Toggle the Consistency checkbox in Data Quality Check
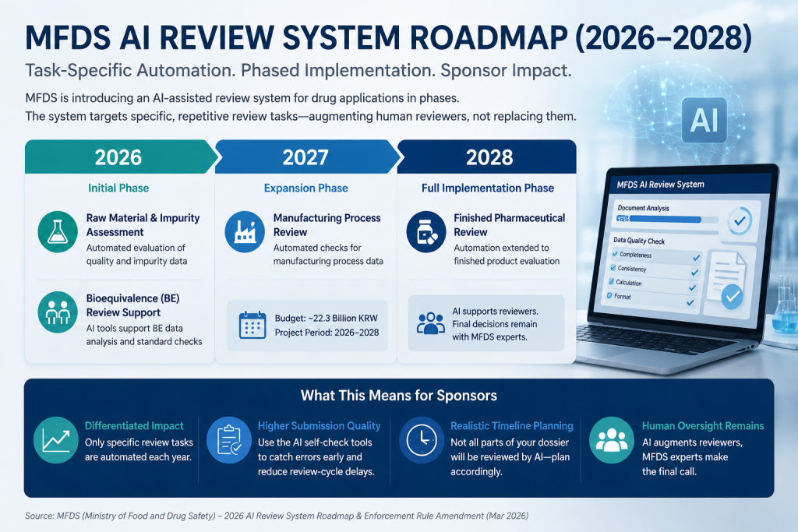 pyautogui.click(x=613, y=267)
